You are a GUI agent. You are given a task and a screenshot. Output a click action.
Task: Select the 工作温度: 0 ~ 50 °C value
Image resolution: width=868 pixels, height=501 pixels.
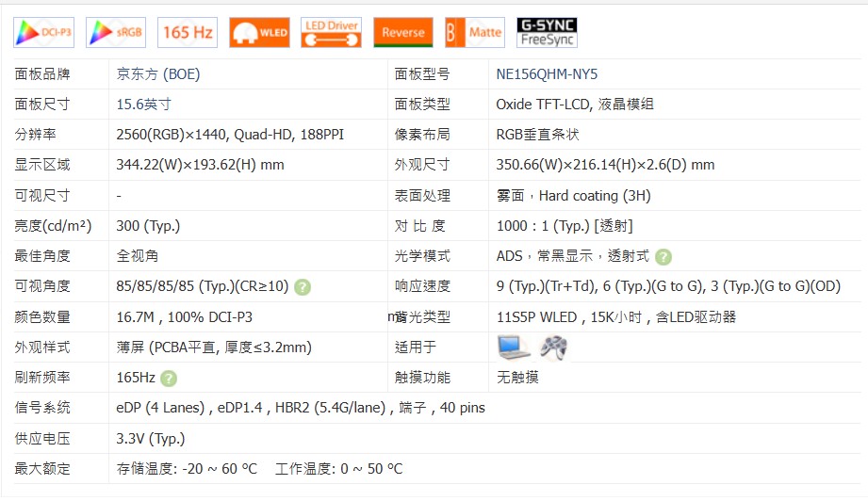pos(338,469)
